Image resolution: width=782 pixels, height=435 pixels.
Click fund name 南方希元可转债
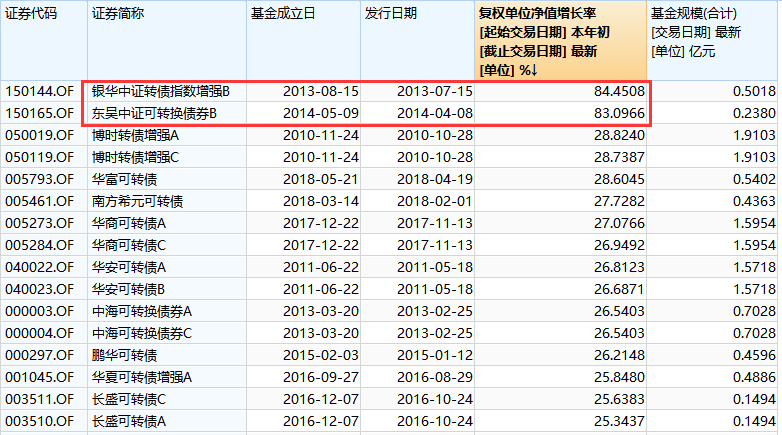click(137, 201)
